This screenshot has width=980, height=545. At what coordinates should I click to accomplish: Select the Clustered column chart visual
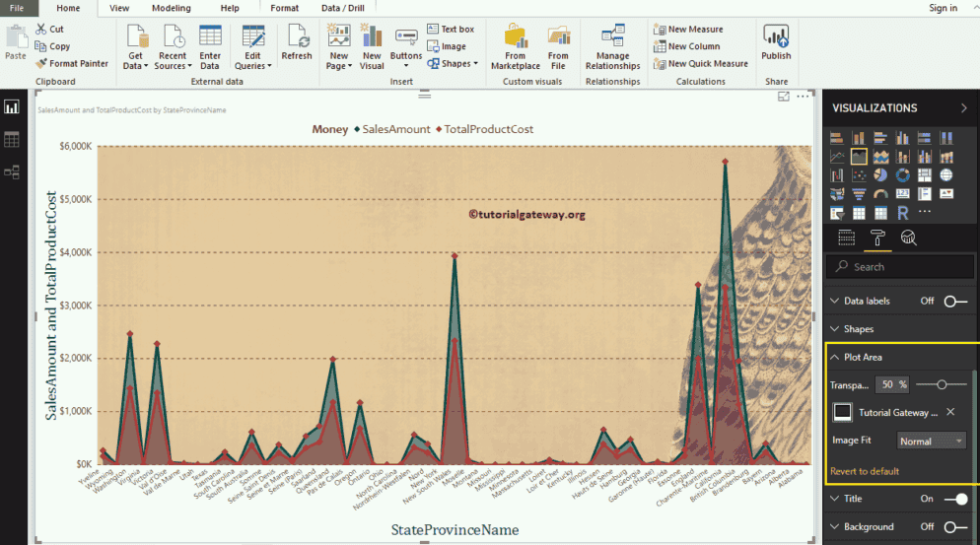pos(902,138)
